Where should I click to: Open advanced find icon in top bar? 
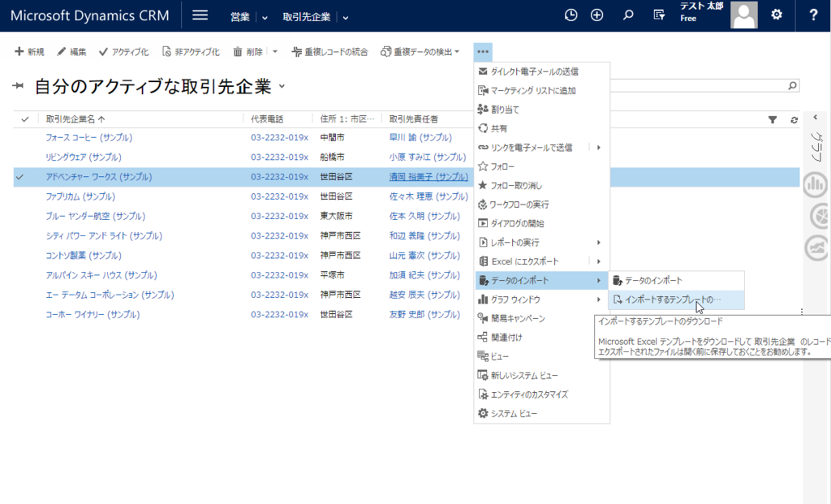click(659, 15)
